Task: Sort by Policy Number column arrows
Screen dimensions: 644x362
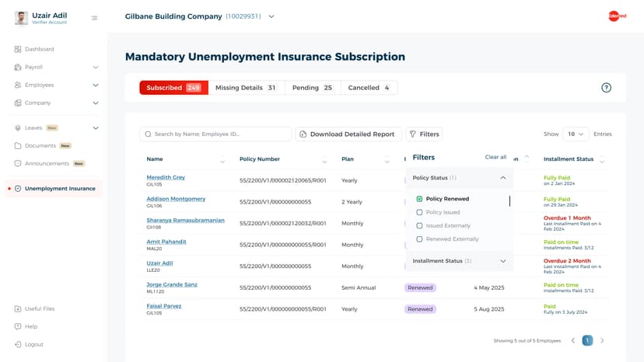Action: coord(324,159)
